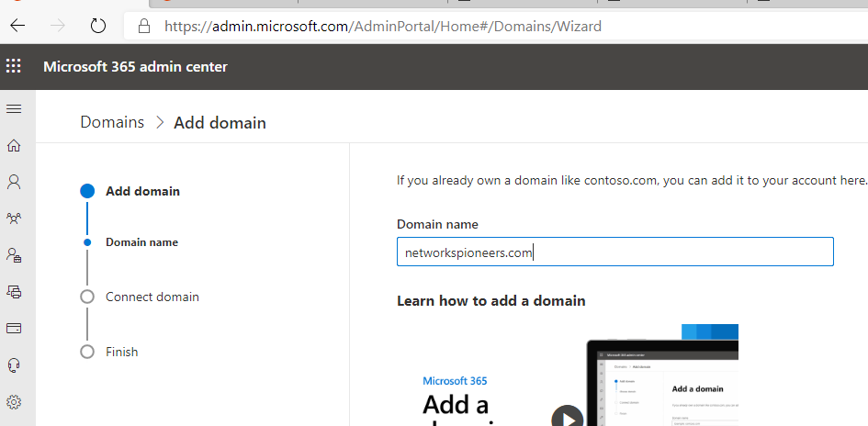The image size is (868, 426).
Task: Click Add domain breadcrumb text
Action: pos(220,123)
